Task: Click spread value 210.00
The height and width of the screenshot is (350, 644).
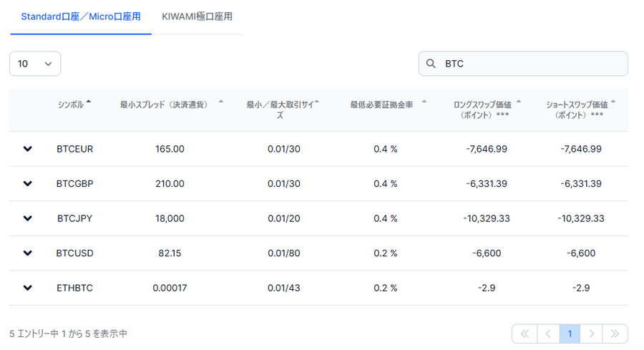Action: click(x=170, y=184)
